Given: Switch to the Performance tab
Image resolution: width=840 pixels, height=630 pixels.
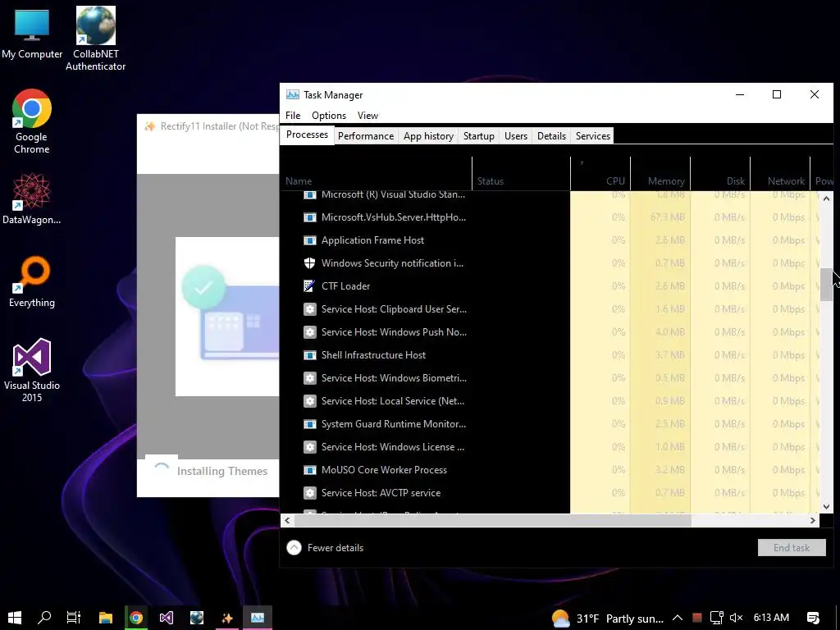Looking at the screenshot, I should [366, 136].
